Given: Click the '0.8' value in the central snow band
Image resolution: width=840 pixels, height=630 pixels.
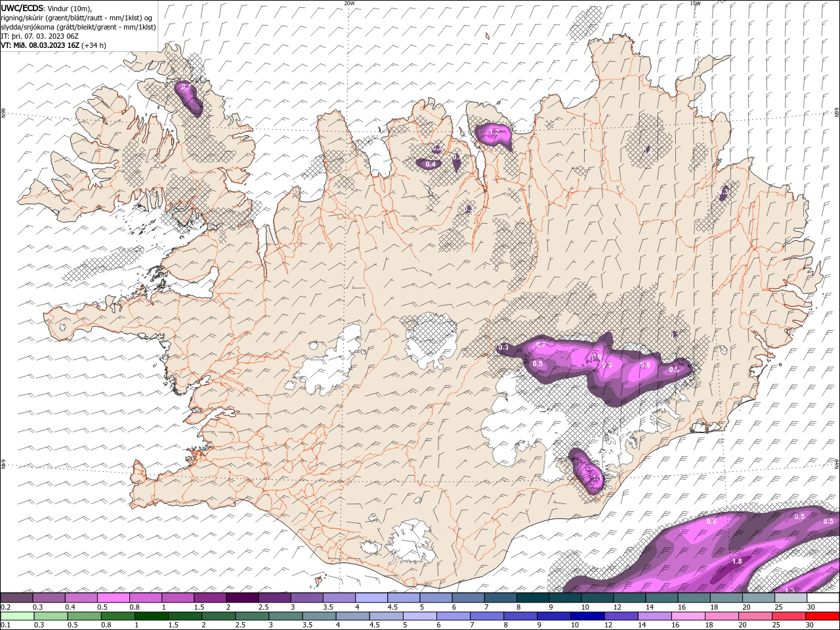Looking at the screenshot, I should [645, 366].
